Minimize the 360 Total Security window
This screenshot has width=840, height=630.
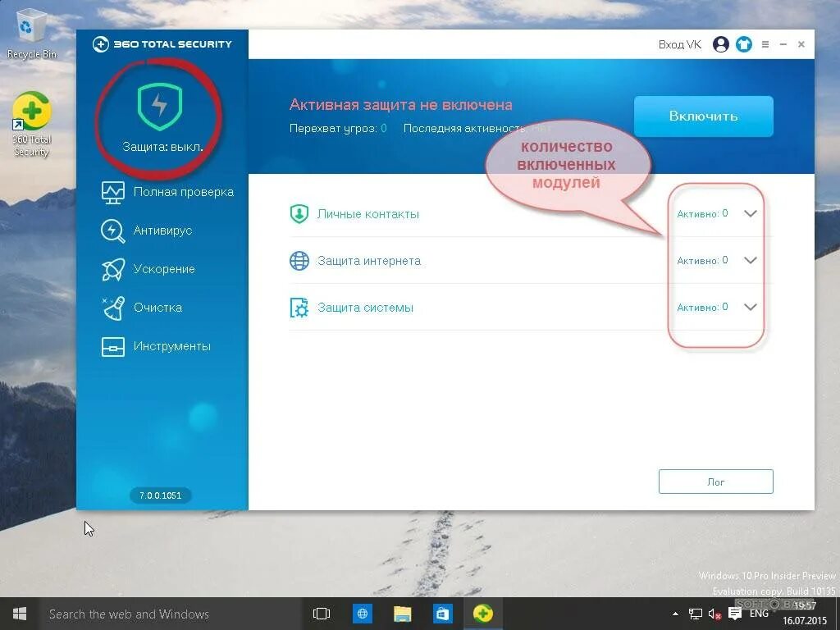[x=783, y=44]
